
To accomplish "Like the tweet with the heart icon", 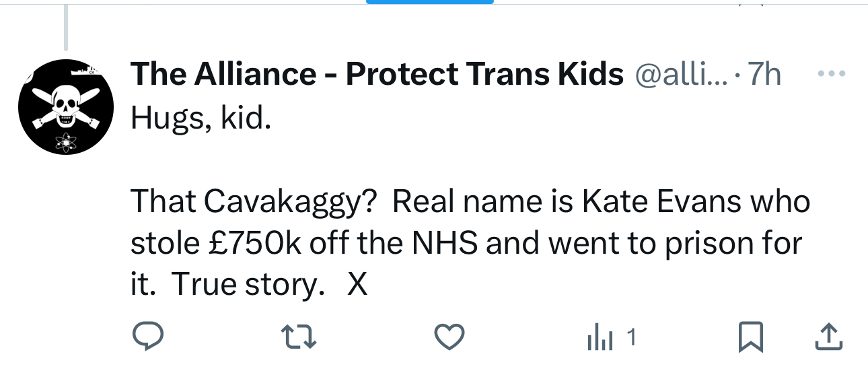I will coord(448,337).
